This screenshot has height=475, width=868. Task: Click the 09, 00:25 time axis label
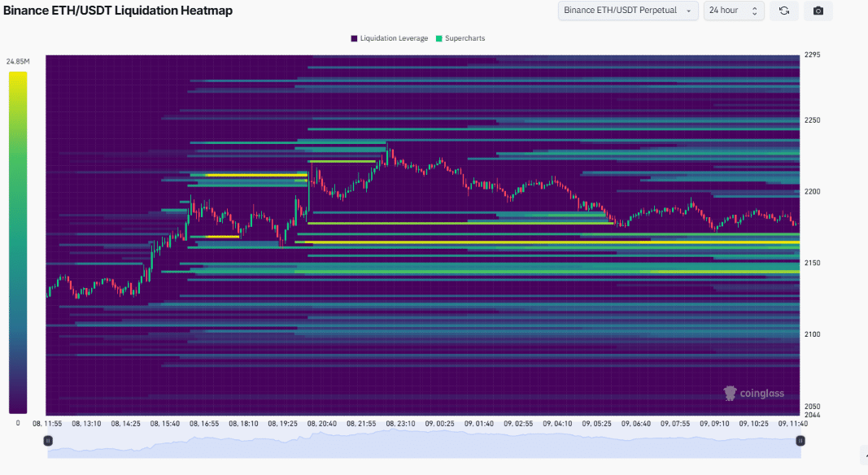tap(439, 424)
